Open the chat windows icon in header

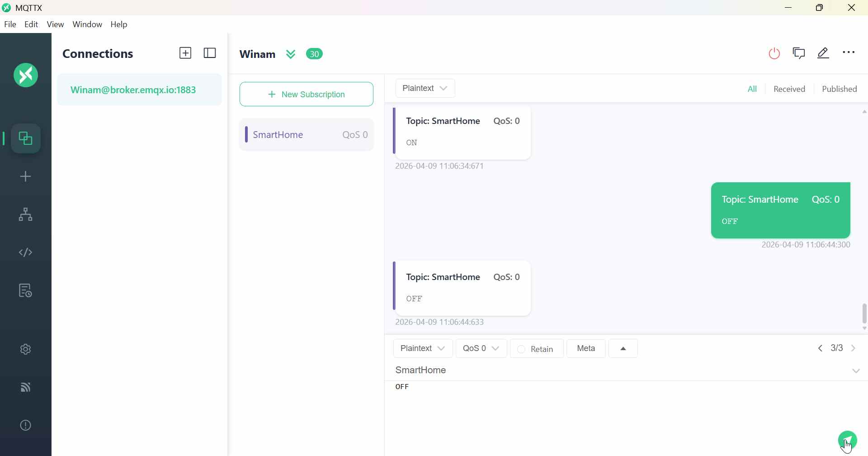pos(799,53)
